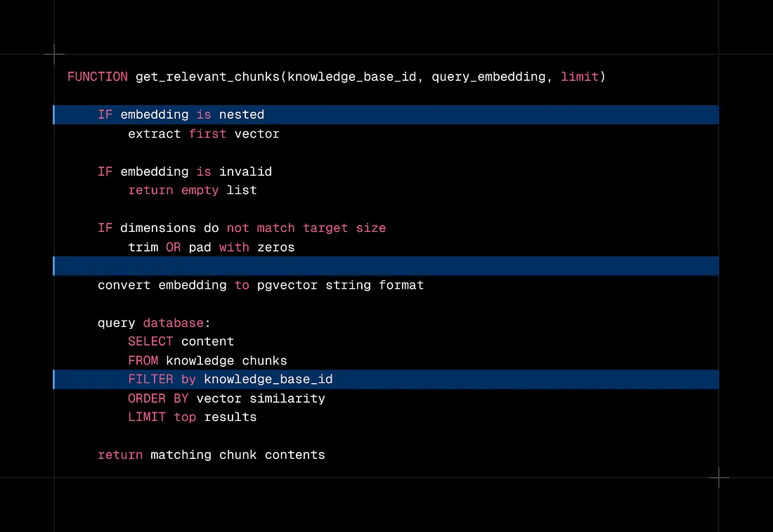Click "IF dimensions do not match target size"
Viewport: 773px width, 532px height.
[x=241, y=228]
